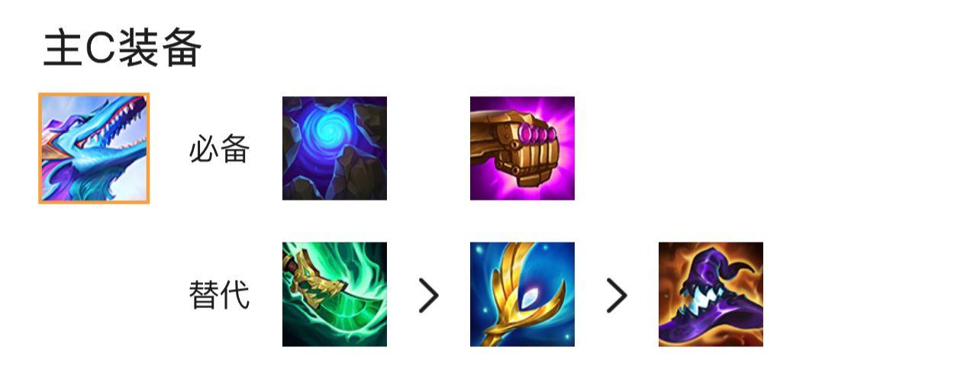Click the letter C in heading
Image resolution: width=980 pixels, height=376 pixels.
click(x=99, y=50)
